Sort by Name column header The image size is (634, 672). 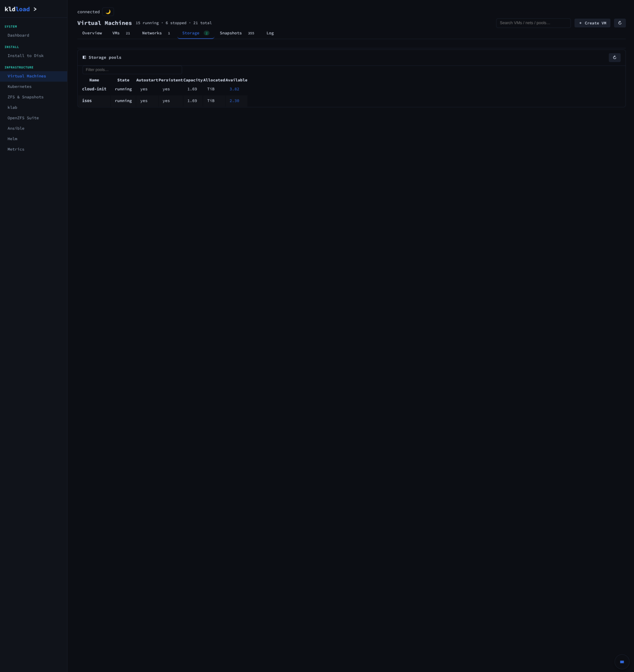point(94,80)
